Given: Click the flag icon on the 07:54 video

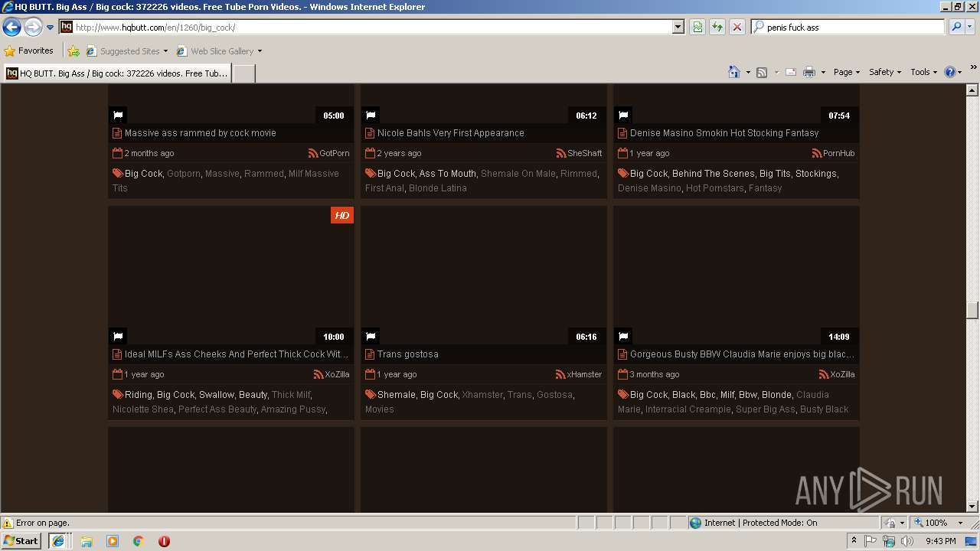Looking at the screenshot, I should 623,116.
